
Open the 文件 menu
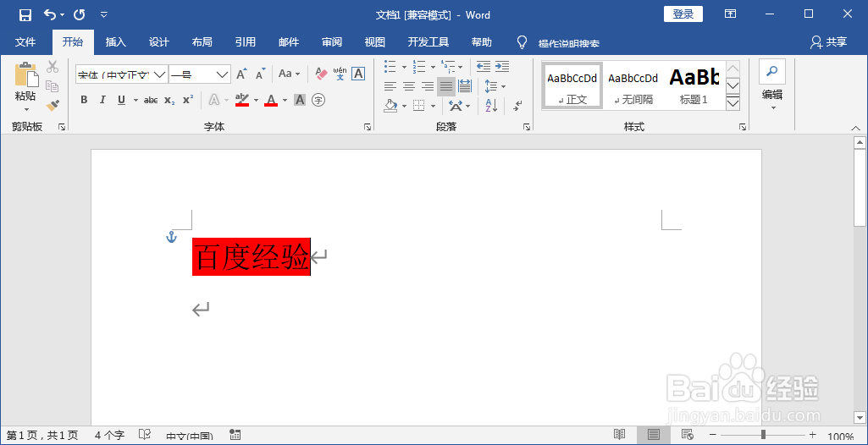click(25, 42)
